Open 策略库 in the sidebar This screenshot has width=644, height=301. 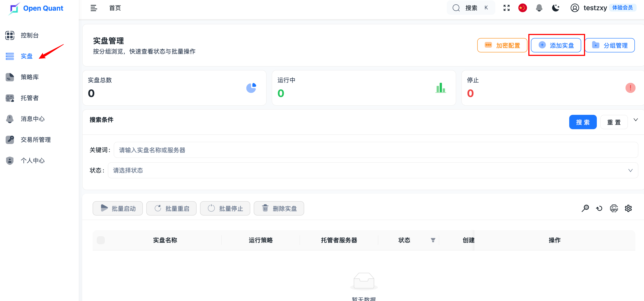point(30,77)
